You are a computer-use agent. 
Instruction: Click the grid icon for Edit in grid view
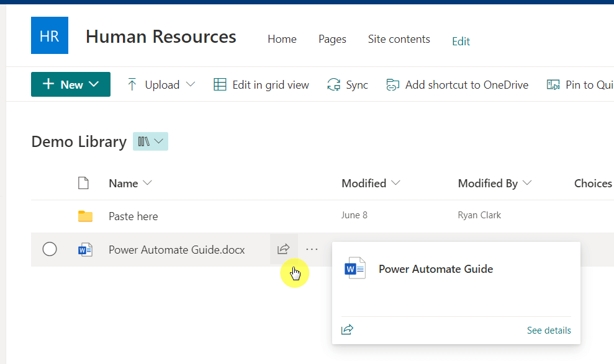(x=220, y=84)
